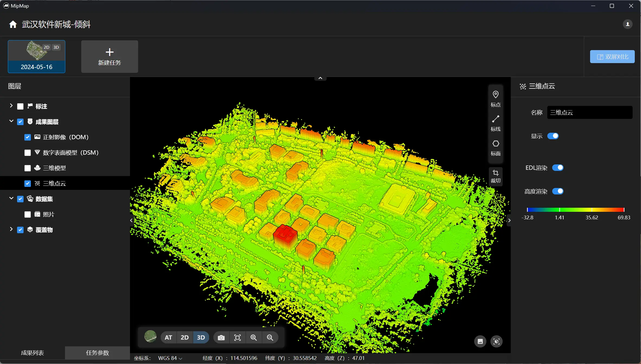Click the 双屏对比 button
Image resolution: width=641 pixels, height=364 pixels.
coord(612,57)
